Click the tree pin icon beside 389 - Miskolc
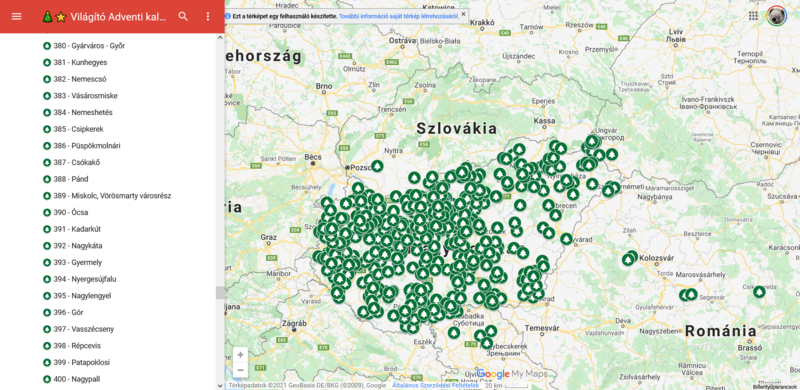The height and width of the screenshot is (390, 800). click(x=47, y=196)
